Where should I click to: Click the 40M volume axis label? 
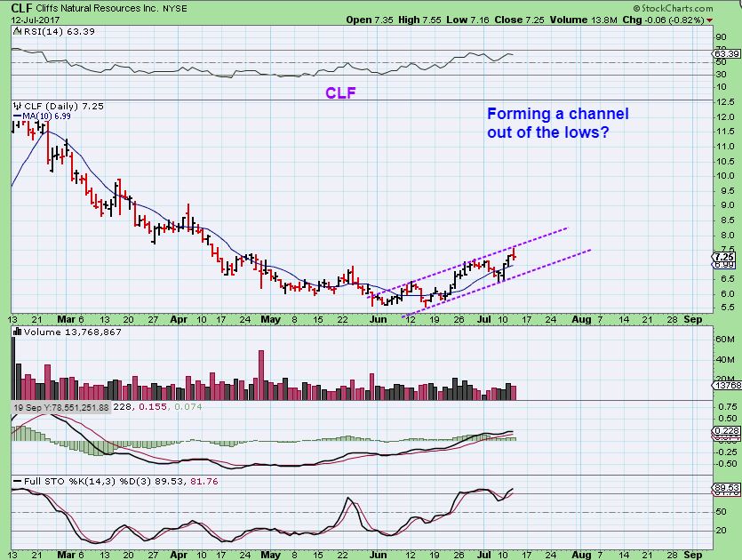pyautogui.click(x=724, y=359)
